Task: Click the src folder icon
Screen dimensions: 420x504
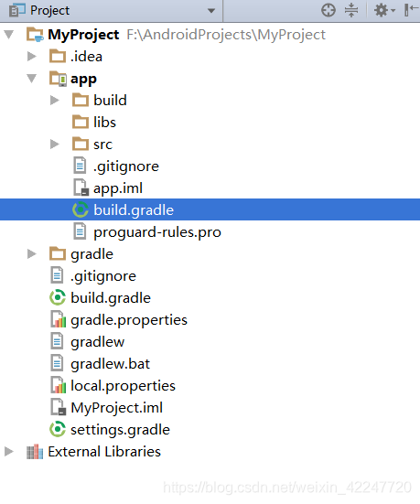Action: point(81,144)
